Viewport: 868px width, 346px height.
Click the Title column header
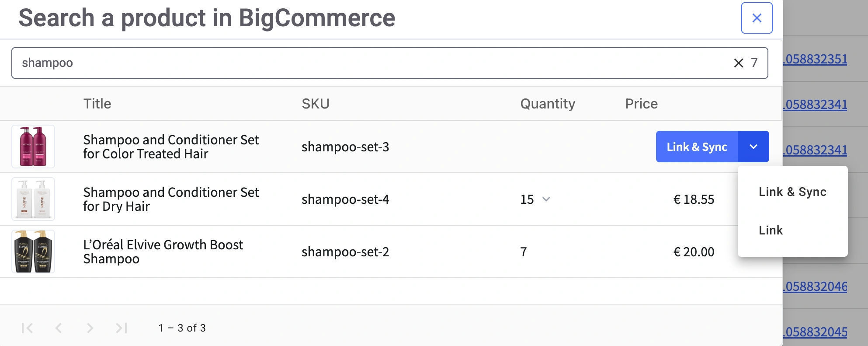click(97, 103)
